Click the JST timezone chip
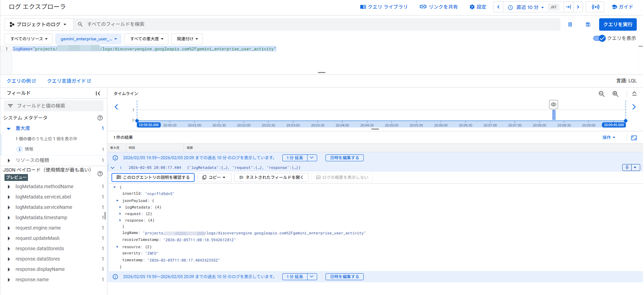The width and height of the screenshot is (644, 295). tap(553, 7)
